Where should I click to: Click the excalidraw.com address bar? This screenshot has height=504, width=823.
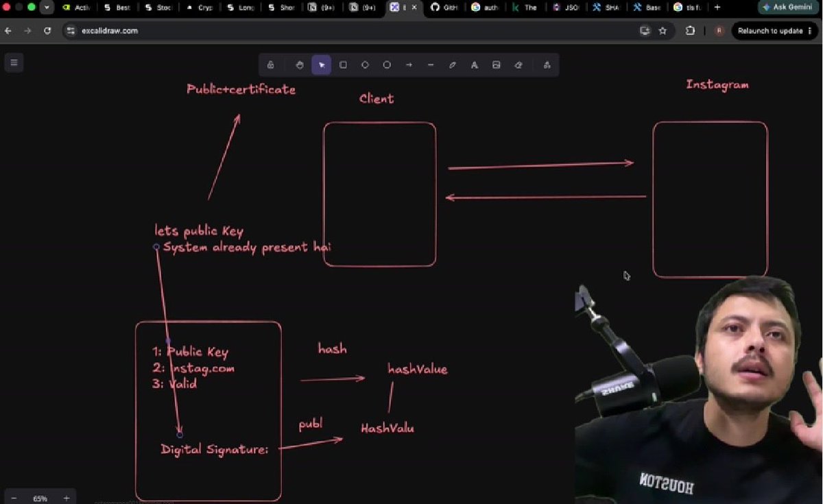pyautogui.click(x=357, y=31)
